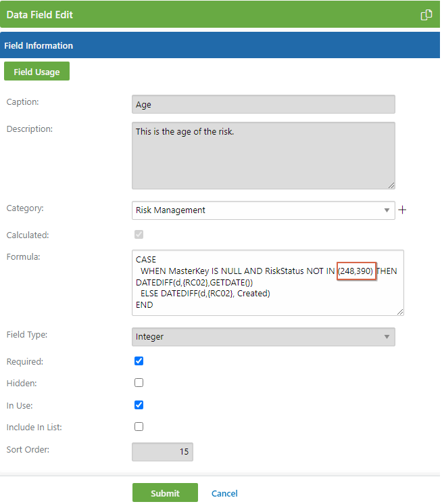Open the Category dropdown showing Risk Management
The image size is (442, 504).
pos(264,210)
